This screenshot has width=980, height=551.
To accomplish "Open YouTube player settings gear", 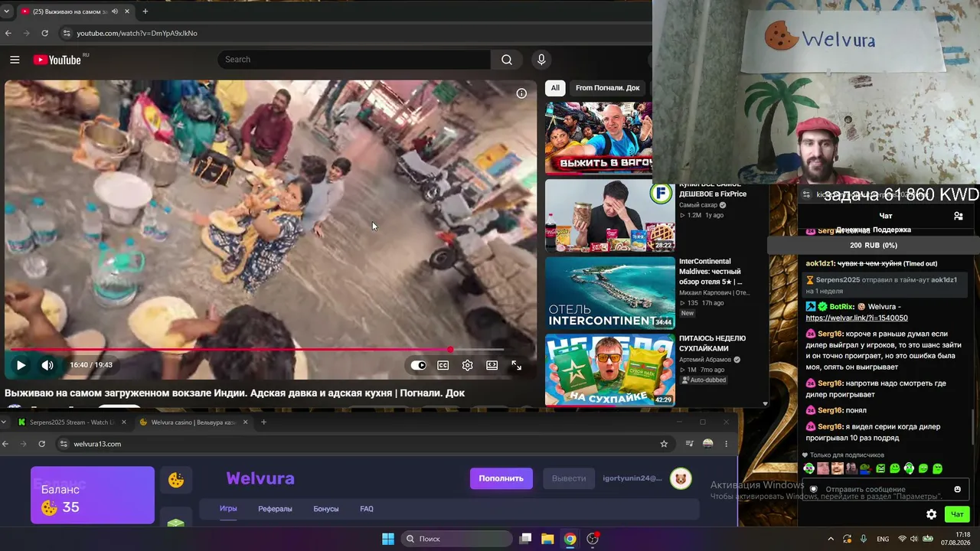I will coord(467,365).
